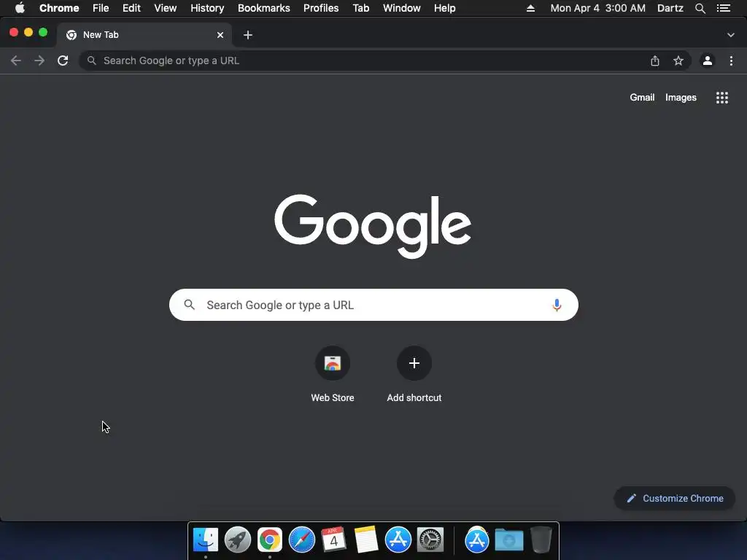Go back using the back arrow
The width and height of the screenshot is (747, 560).
tap(16, 61)
